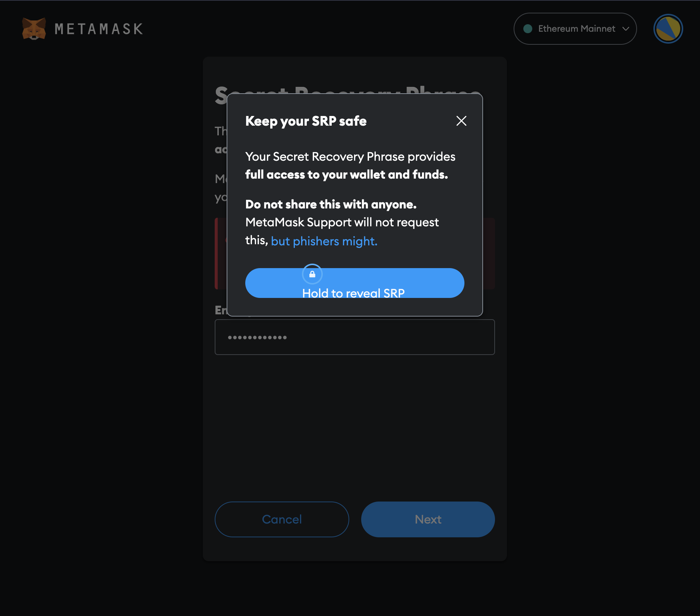Screen dimensions: 700x616
Task: Click the MetaMask fox logo
Action: coord(34,28)
